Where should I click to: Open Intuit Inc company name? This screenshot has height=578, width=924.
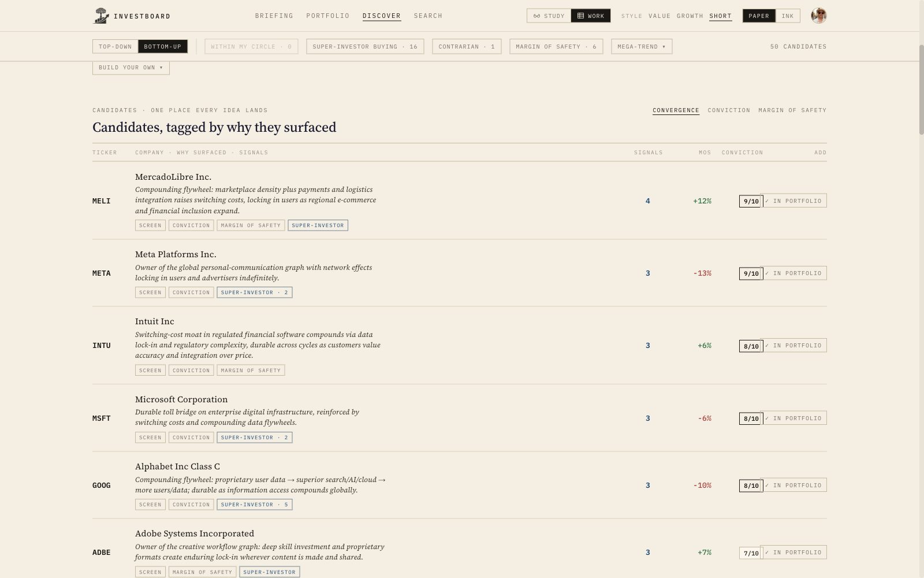coord(155,321)
